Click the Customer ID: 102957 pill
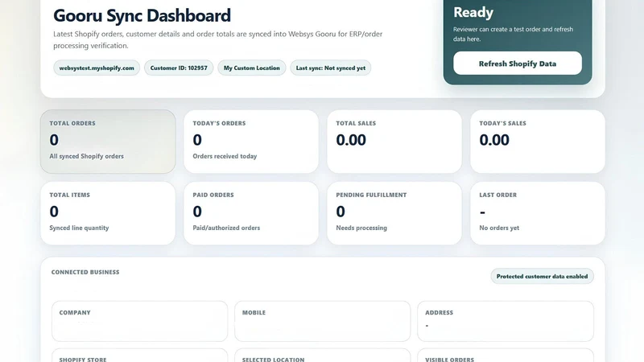This screenshot has height=362, width=644. click(179, 68)
